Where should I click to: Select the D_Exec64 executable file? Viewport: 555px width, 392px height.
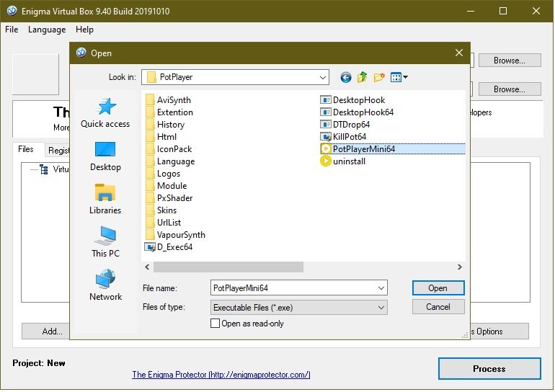169,247
